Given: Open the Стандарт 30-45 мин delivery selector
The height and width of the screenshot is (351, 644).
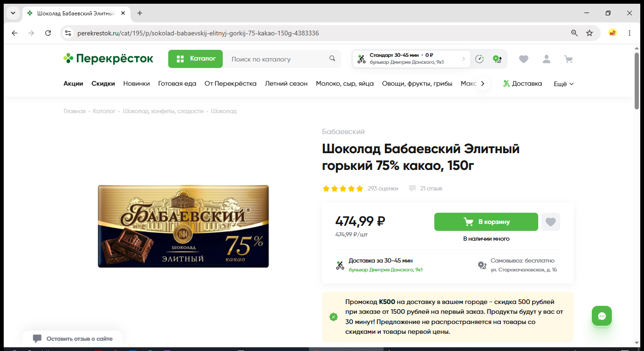Looking at the screenshot, I should click(x=411, y=59).
